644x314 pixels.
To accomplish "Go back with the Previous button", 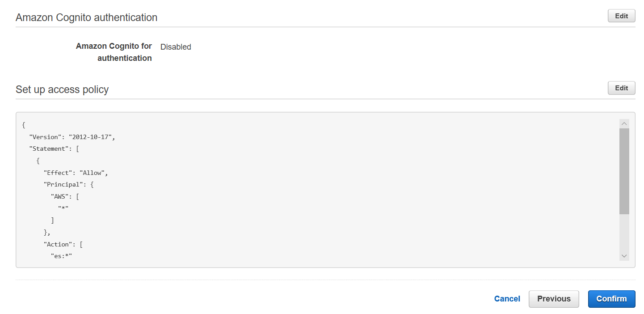I will 554,299.
